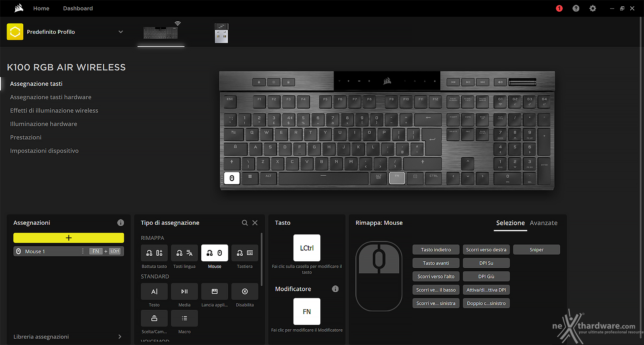Click the highlighted FN key on keyboard
This screenshot has height=345, width=644.
click(397, 178)
